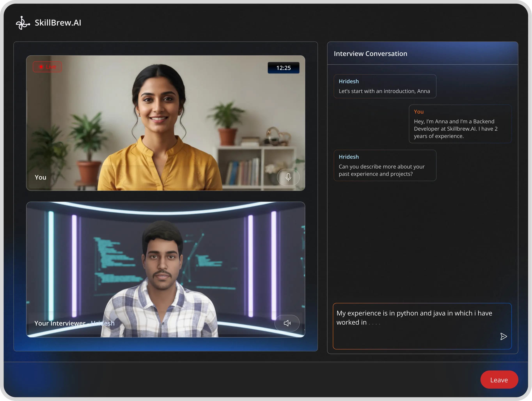
Task: Click the typed draft about python and java
Action: click(x=414, y=318)
